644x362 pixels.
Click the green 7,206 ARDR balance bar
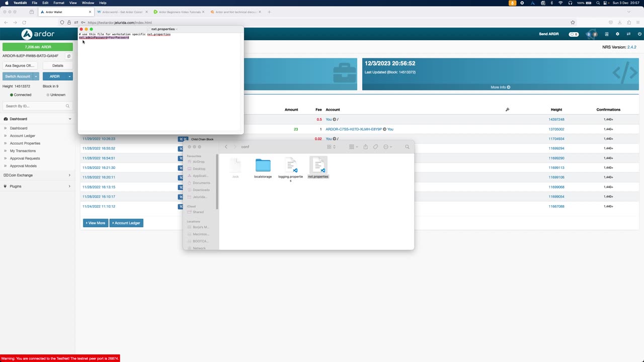(38, 47)
